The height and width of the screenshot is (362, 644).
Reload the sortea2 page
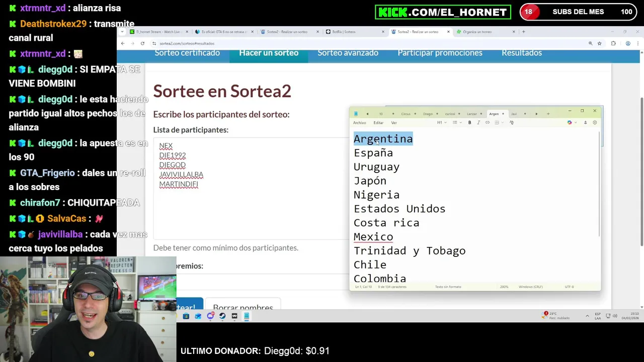coord(142,43)
